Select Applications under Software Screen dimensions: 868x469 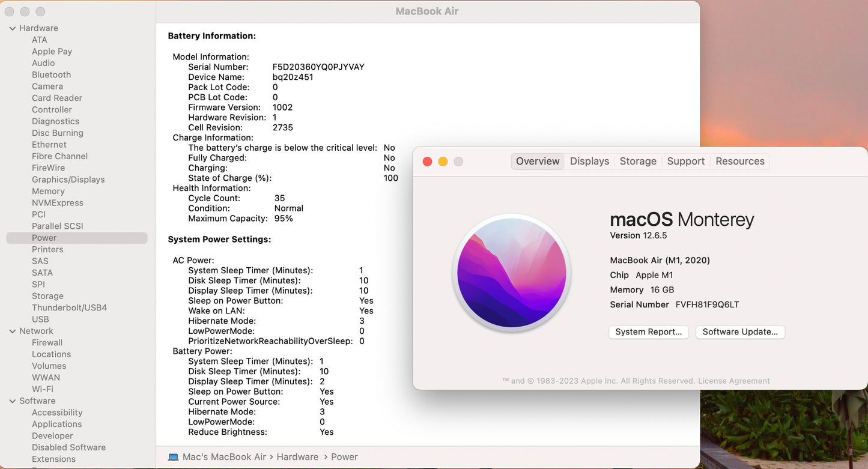[x=56, y=424]
